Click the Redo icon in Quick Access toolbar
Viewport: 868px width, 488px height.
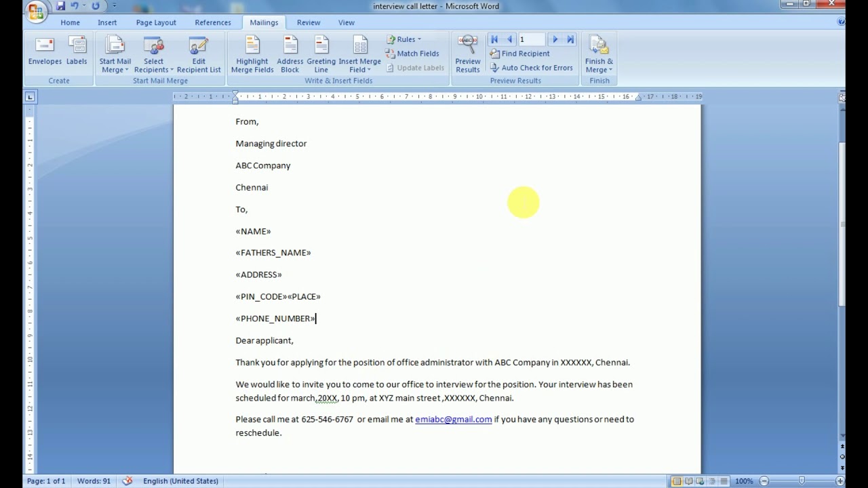click(x=96, y=6)
